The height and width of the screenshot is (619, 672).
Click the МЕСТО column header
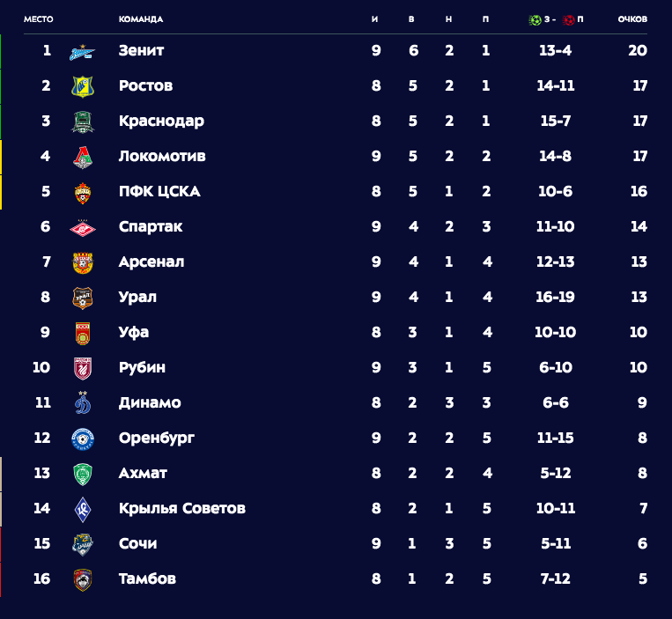39,19
